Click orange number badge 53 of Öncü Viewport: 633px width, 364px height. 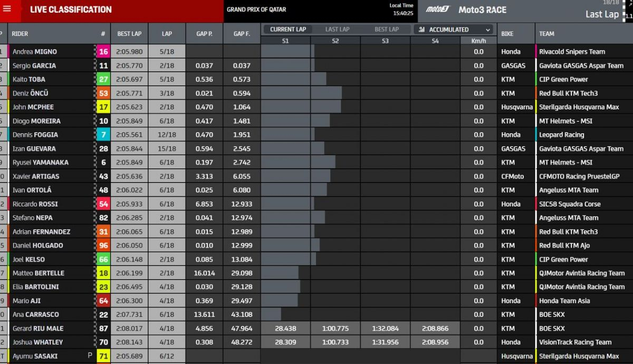coord(103,93)
